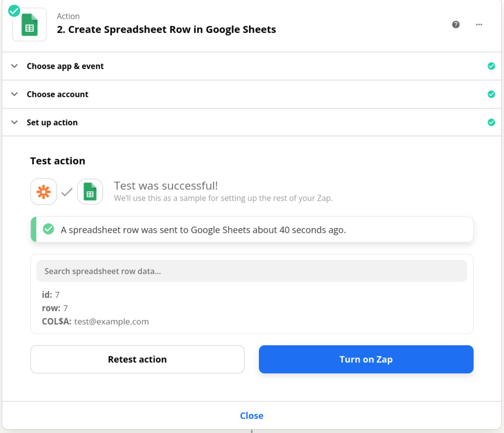Click the Google Sheets icon in header
504x433 pixels.
pyautogui.click(x=30, y=25)
